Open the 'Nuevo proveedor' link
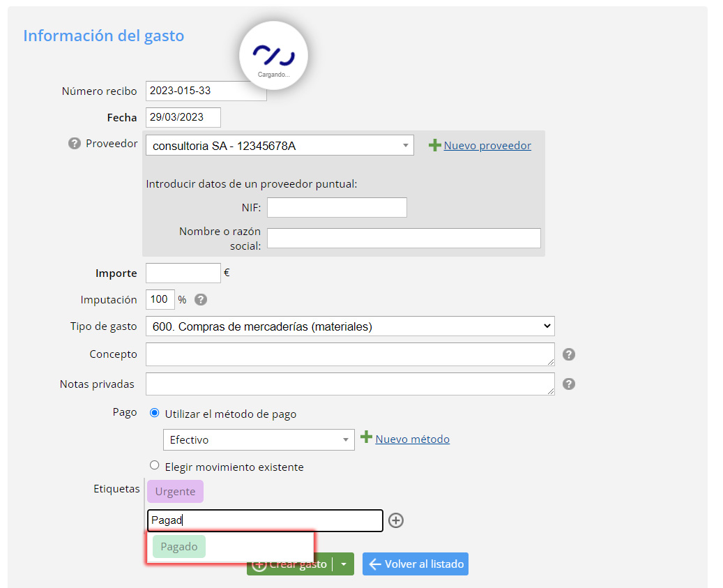 [487, 146]
